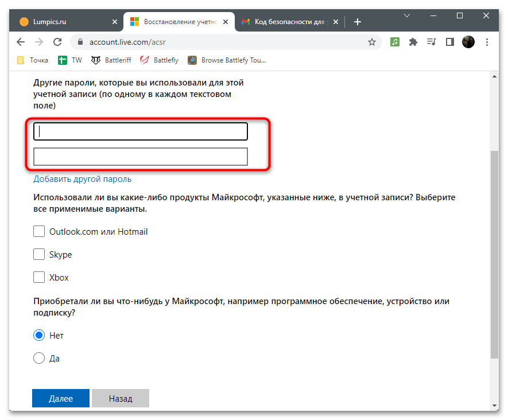This screenshot has width=508, height=420.
Task: Click the scrollbar down arrow
Action: point(494,406)
